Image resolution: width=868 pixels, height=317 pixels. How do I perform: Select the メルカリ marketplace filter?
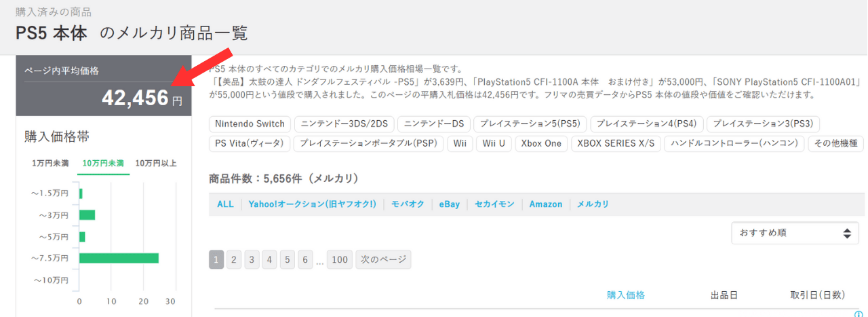point(593,204)
